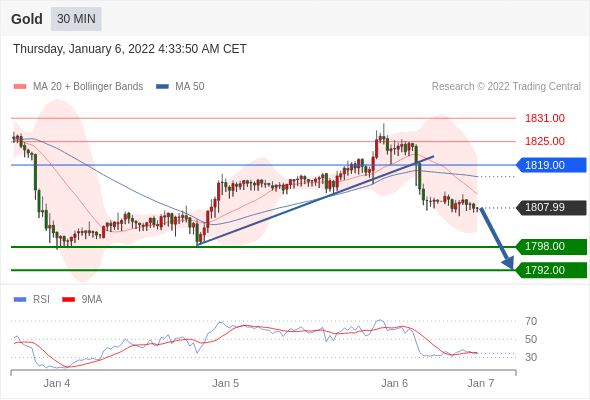This screenshot has width=590, height=400.
Task: Click the RSI 30 level label
Action: [531, 357]
